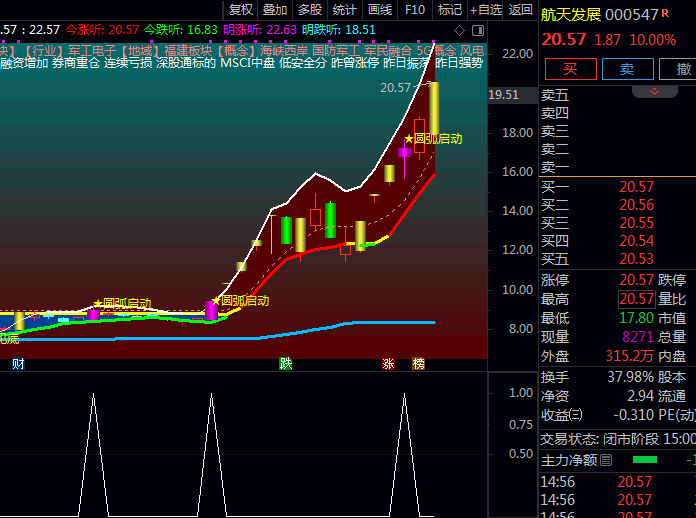
Task: Add stock via +自选 button
Action: [486, 10]
